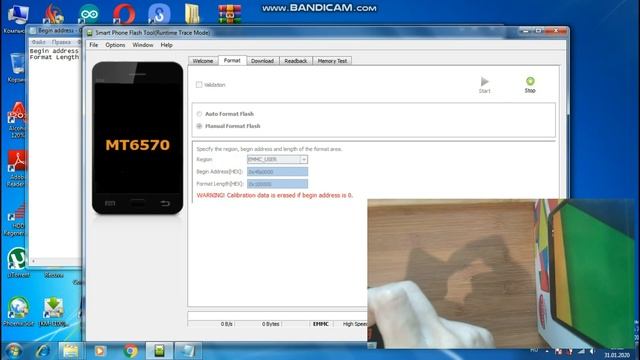Click the Format Length(HEX) input field
Viewport: 640px width, 360px height.
coord(278,184)
